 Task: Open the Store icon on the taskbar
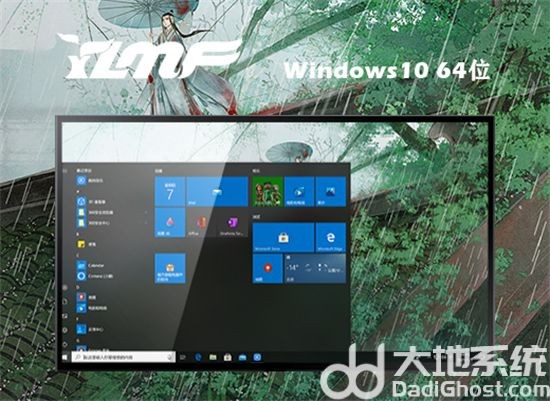pos(228,357)
